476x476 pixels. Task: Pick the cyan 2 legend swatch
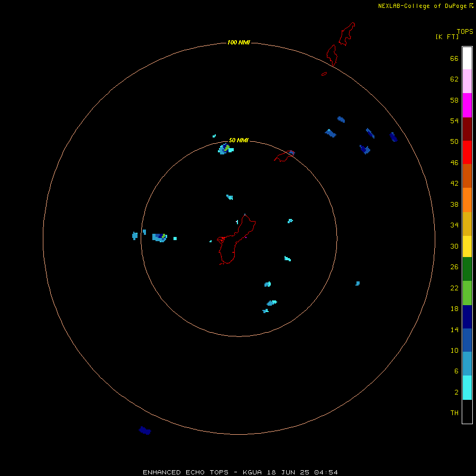click(x=467, y=388)
